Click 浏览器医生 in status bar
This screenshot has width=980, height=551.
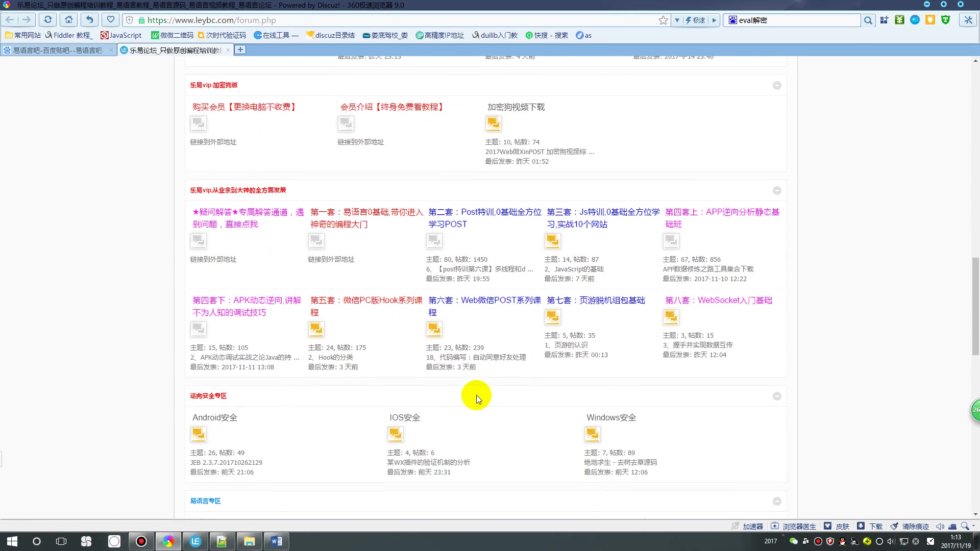[x=794, y=526]
